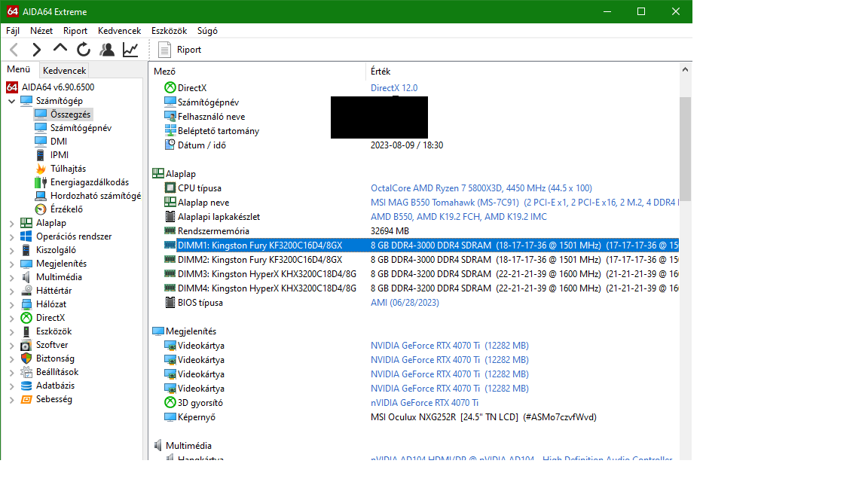868x488 pixels.
Task: Open the MSI MAG B550 Tomahawk link
Action: point(524,203)
